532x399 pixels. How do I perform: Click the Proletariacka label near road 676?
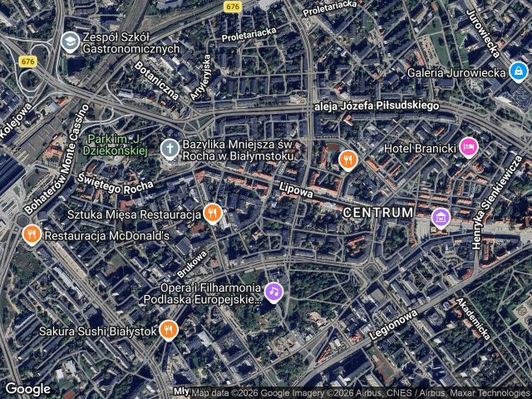point(330,8)
